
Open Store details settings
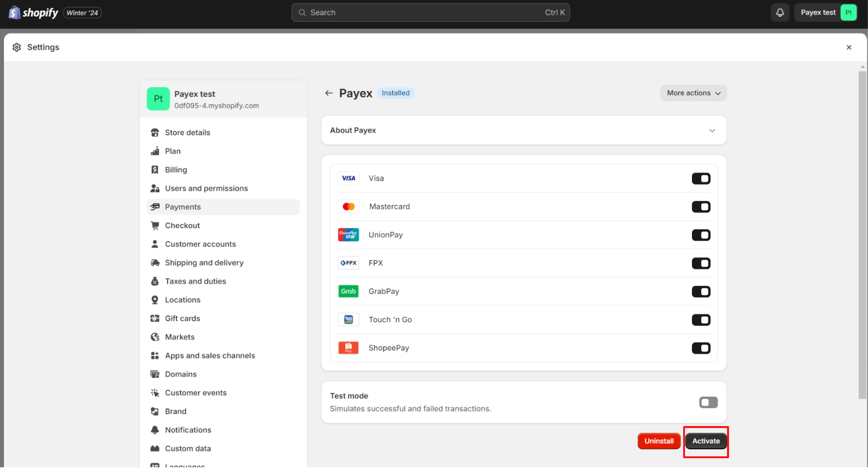pos(223,132)
